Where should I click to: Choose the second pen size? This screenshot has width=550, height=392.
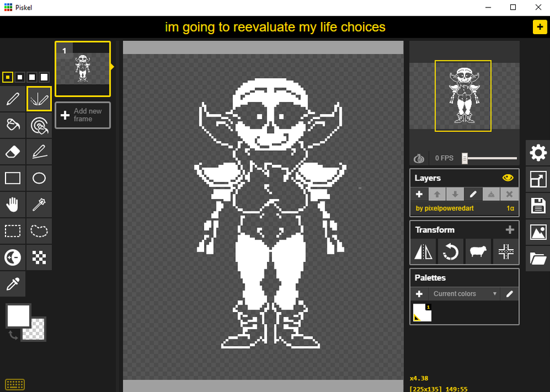pos(20,77)
